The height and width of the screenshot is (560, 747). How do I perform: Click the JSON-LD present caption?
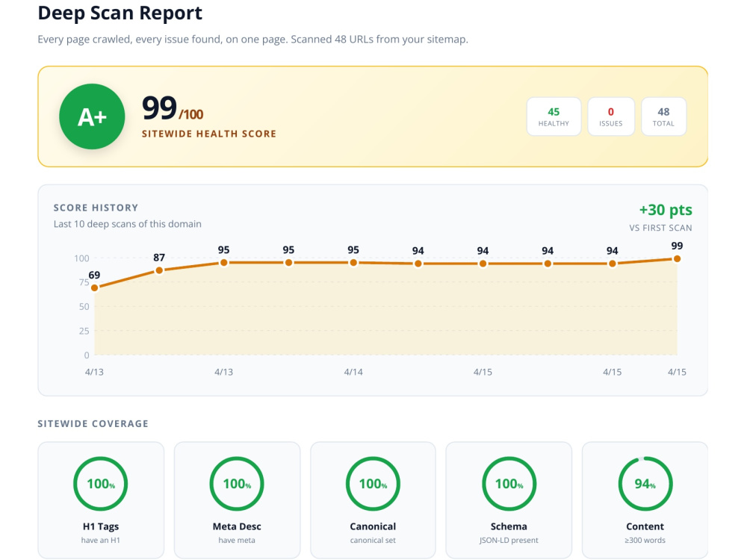pyautogui.click(x=509, y=541)
